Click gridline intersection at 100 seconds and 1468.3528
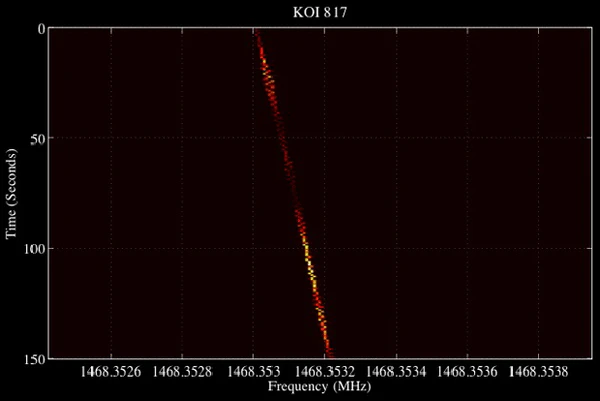The width and height of the screenshot is (600, 401). point(182,248)
